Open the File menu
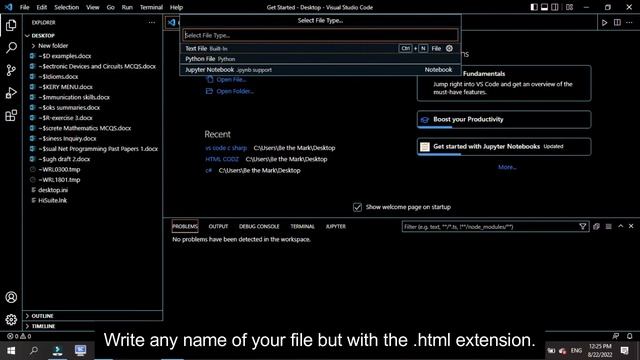 (24, 7)
